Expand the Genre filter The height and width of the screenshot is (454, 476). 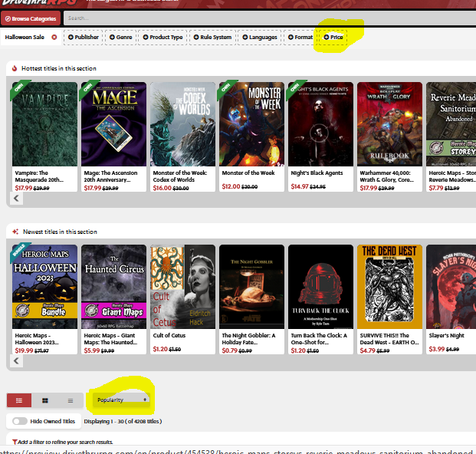pos(121,37)
